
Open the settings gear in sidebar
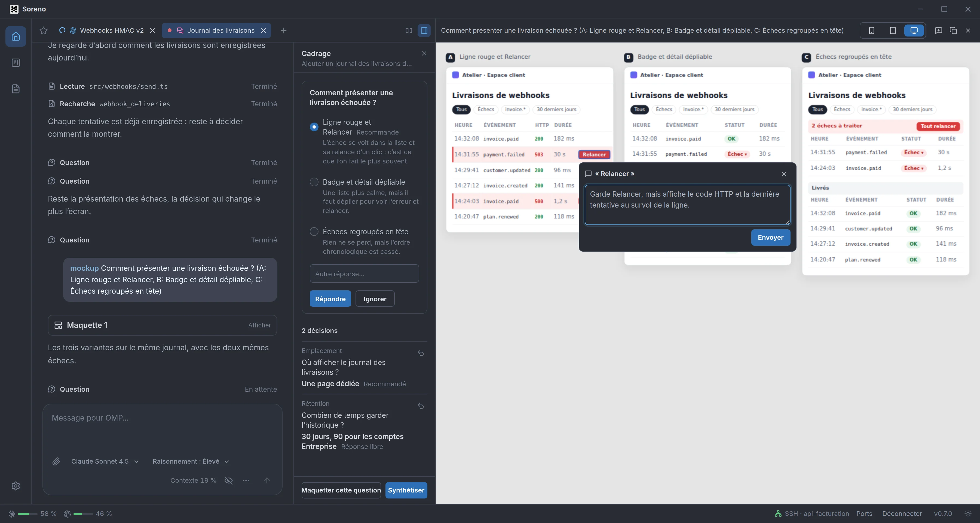pos(16,486)
